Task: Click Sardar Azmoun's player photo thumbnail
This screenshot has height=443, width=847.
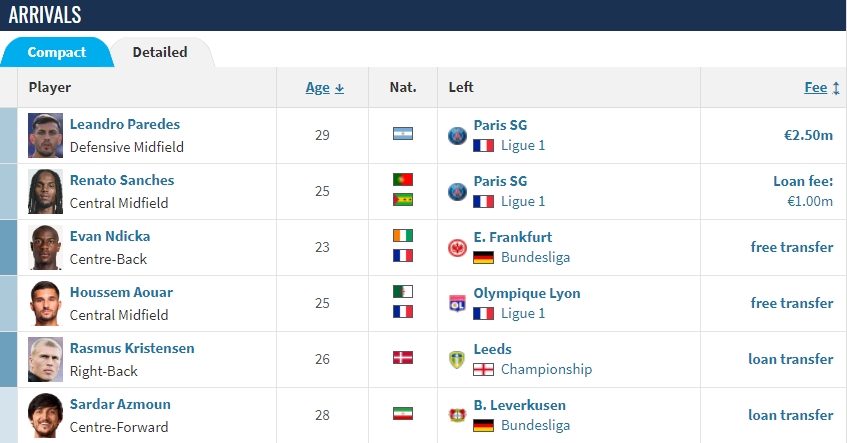Action: pos(45,415)
